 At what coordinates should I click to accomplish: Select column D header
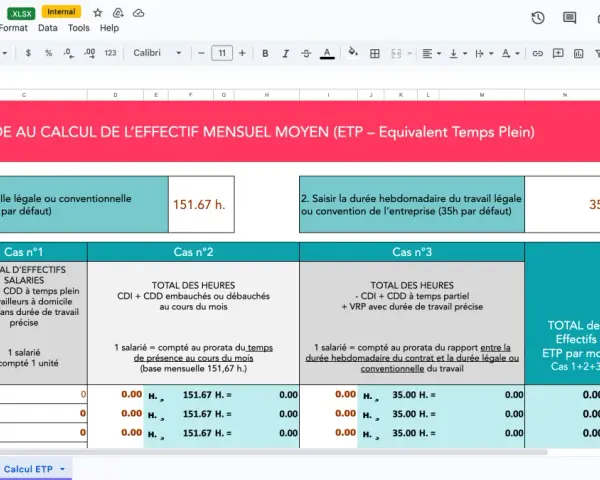(115, 95)
